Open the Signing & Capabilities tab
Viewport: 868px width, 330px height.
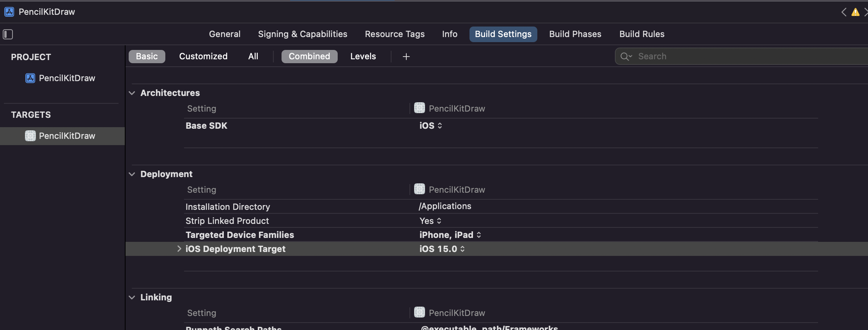click(302, 34)
